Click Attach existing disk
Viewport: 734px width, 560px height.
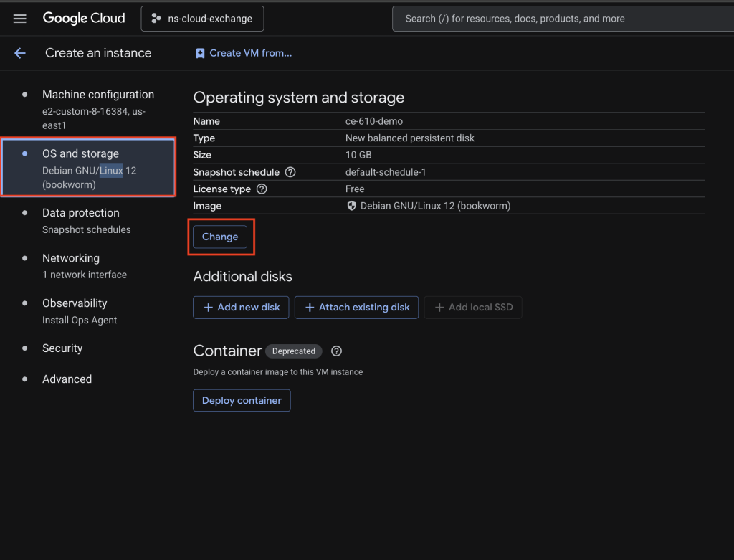click(x=356, y=308)
